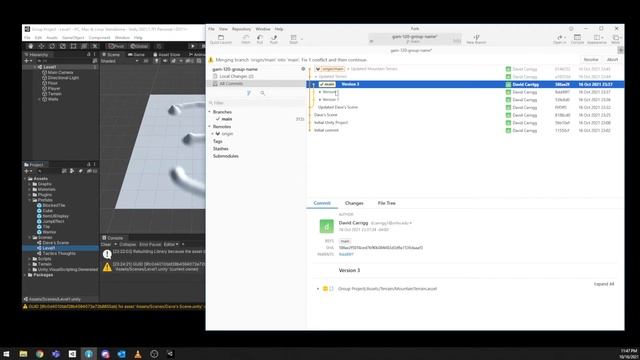This screenshot has width=640, height=360.
Task: Open VLC from the taskbar
Action: 138,354
